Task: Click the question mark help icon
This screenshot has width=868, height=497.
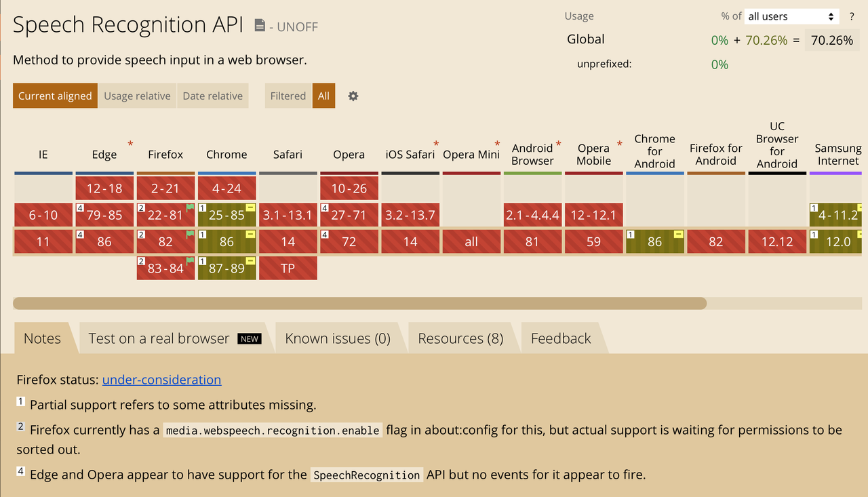Action: click(852, 16)
